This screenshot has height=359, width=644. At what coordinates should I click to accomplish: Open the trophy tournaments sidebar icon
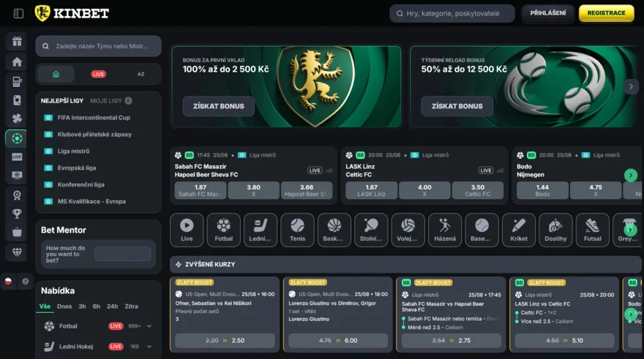[17, 213]
